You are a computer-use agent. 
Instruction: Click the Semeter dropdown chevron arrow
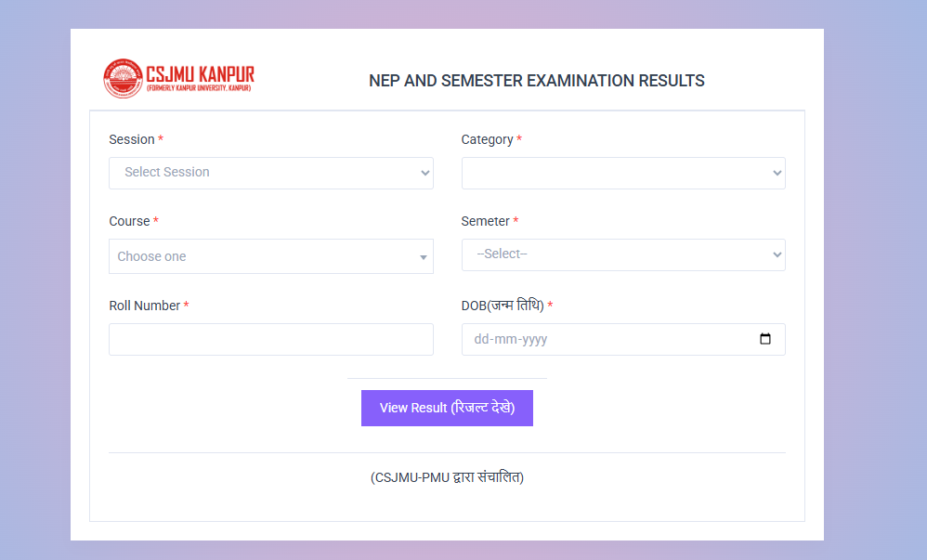tap(777, 254)
